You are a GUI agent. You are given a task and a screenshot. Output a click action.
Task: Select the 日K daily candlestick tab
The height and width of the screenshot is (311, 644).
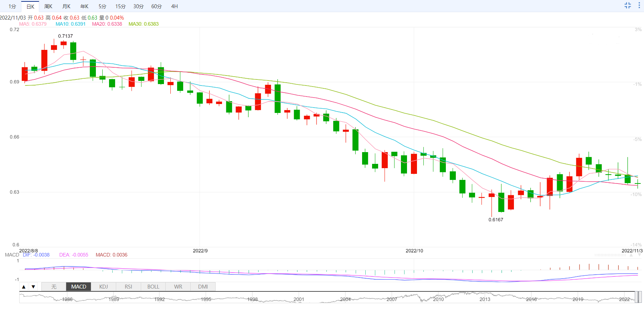30,6
